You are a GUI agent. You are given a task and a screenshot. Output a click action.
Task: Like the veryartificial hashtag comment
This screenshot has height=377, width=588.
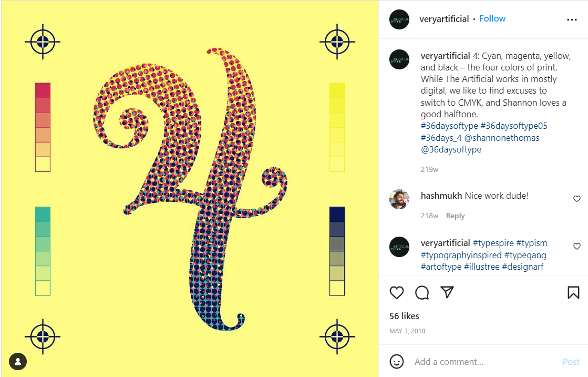pyautogui.click(x=577, y=246)
